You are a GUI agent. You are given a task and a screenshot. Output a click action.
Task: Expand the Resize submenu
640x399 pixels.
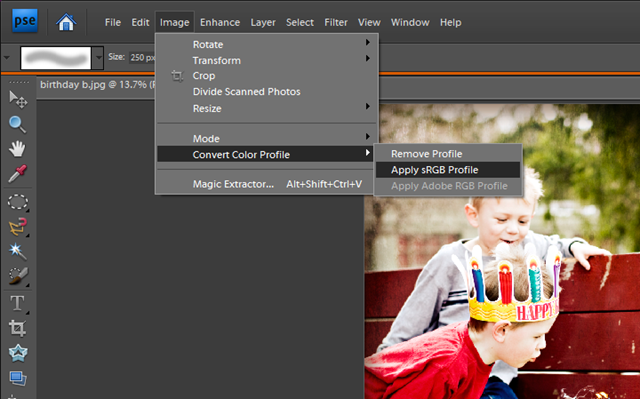[x=266, y=108]
